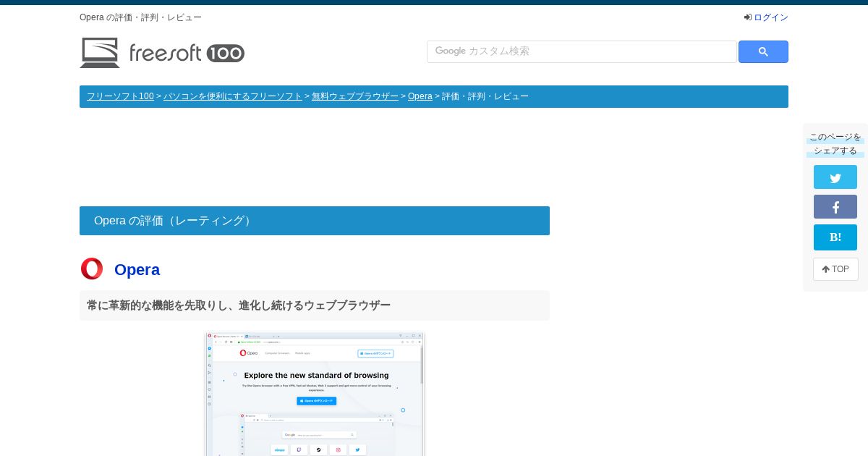Open the Opera title link

click(x=137, y=269)
